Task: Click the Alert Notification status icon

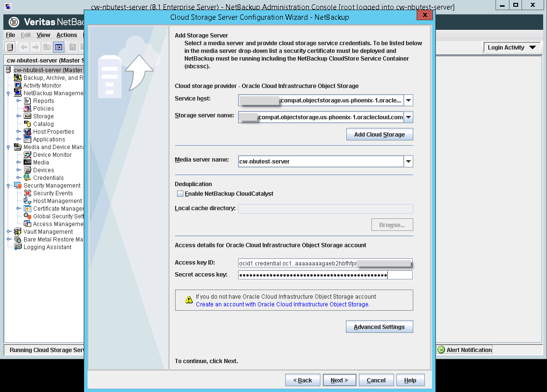Action: tap(442, 350)
